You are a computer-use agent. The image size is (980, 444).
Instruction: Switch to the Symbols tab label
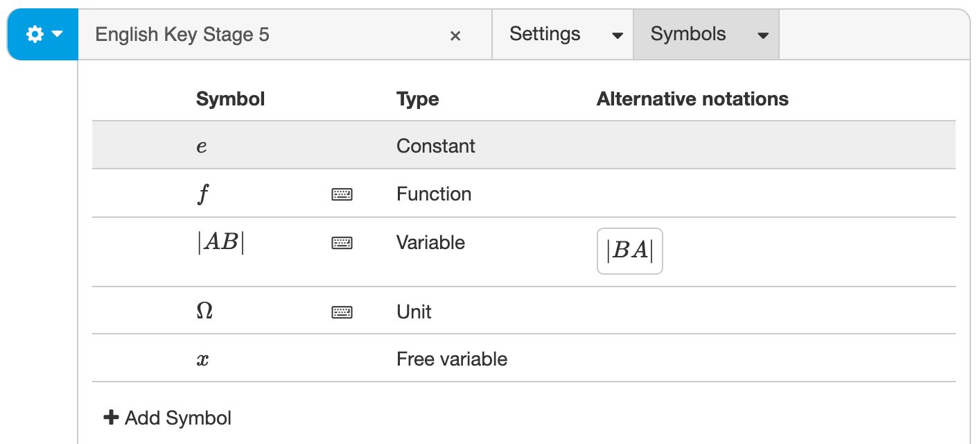(688, 34)
